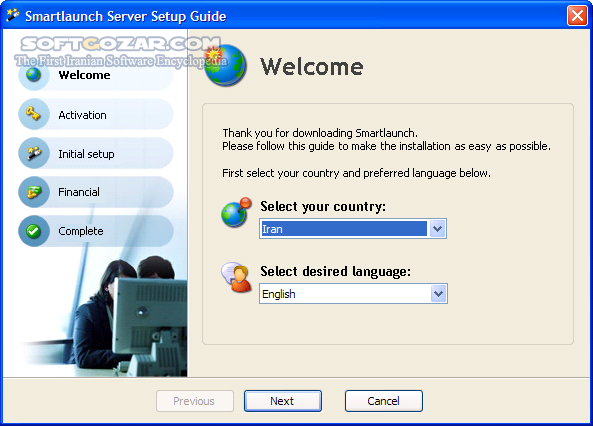Click the English language selection field
Screen dimensions: 593x426
point(353,294)
